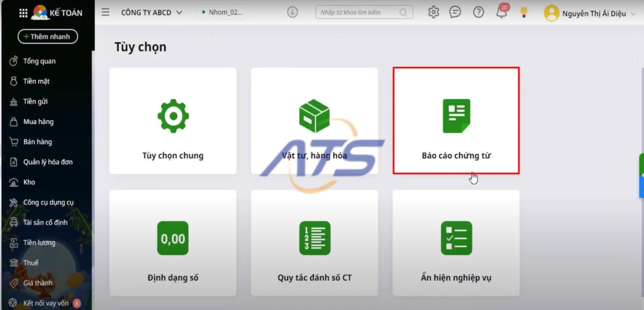
Task: Open the apps grid launcher icon
Action: coord(23,13)
